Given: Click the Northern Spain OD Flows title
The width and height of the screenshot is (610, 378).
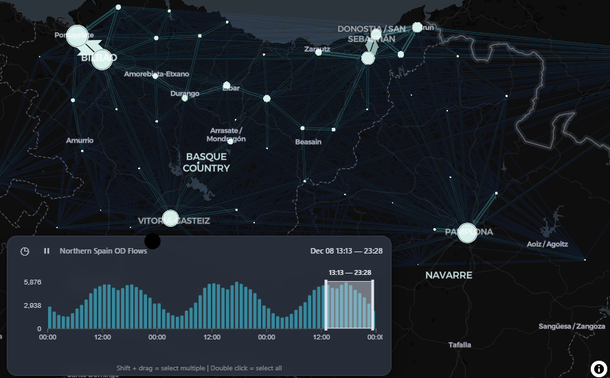Looking at the screenshot, I should 103,251.
